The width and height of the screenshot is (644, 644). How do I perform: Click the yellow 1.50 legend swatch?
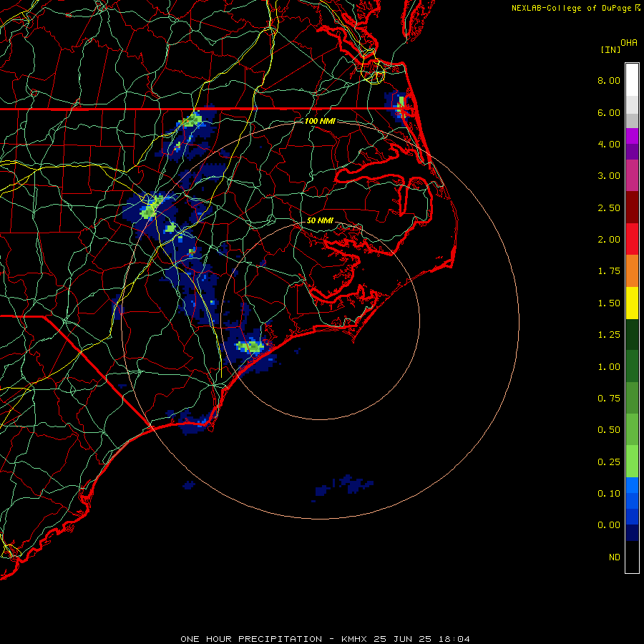point(632,303)
